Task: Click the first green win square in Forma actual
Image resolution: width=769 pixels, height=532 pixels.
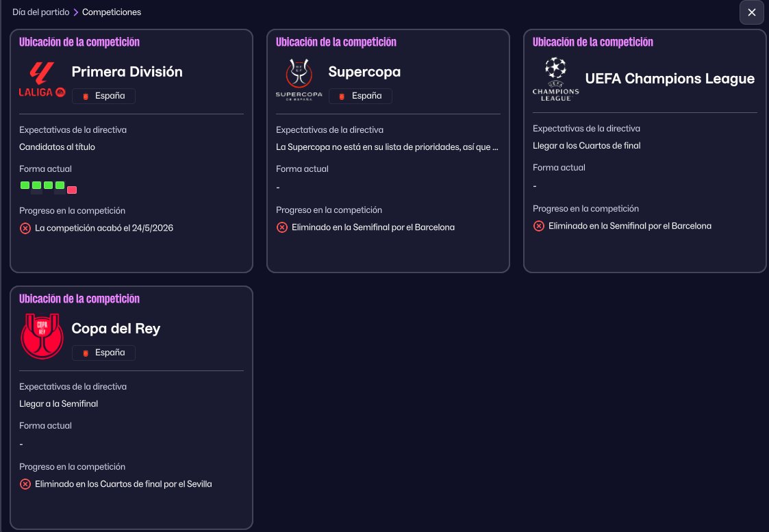Action: [25, 185]
